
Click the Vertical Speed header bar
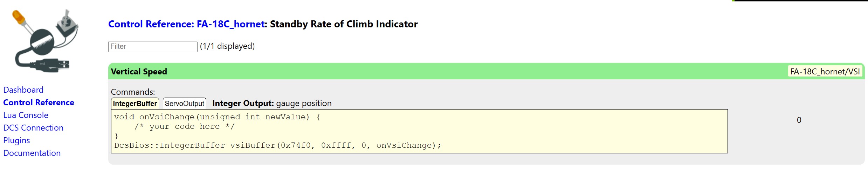pos(486,71)
